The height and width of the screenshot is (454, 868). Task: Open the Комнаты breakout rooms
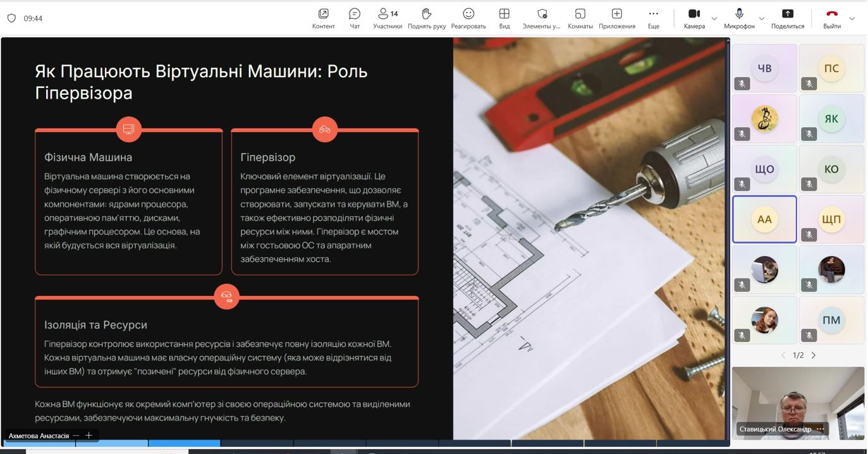580,18
